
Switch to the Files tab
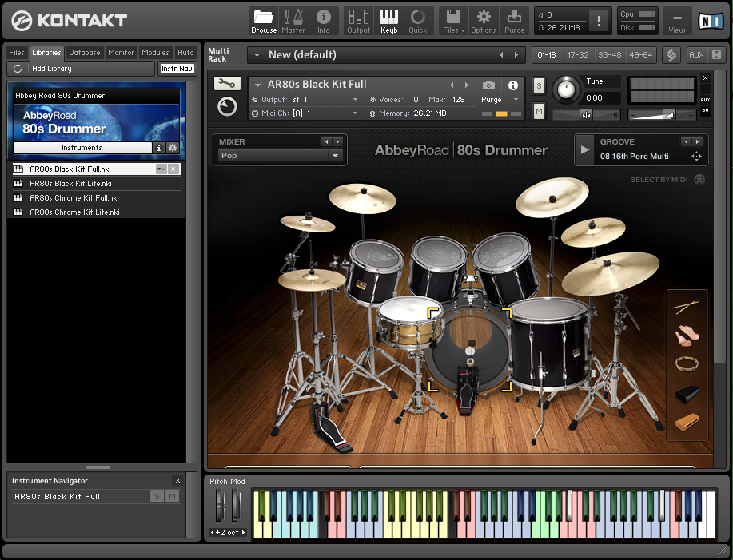coord(16,52)
